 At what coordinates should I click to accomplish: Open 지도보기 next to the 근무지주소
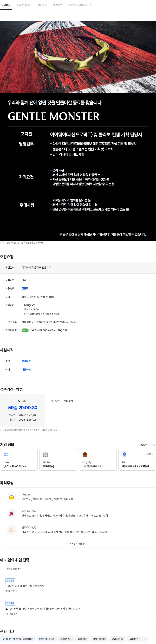[x=73, y=322]
